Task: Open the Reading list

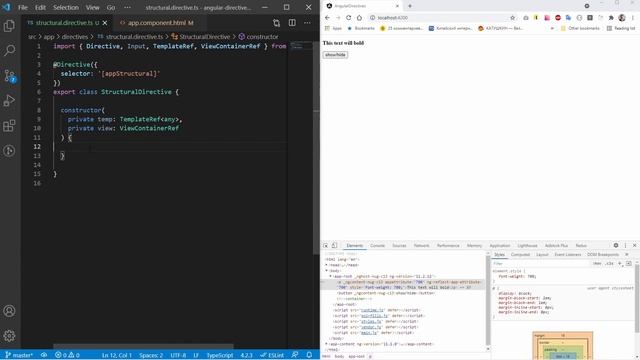Action: [x=621, y=28]
